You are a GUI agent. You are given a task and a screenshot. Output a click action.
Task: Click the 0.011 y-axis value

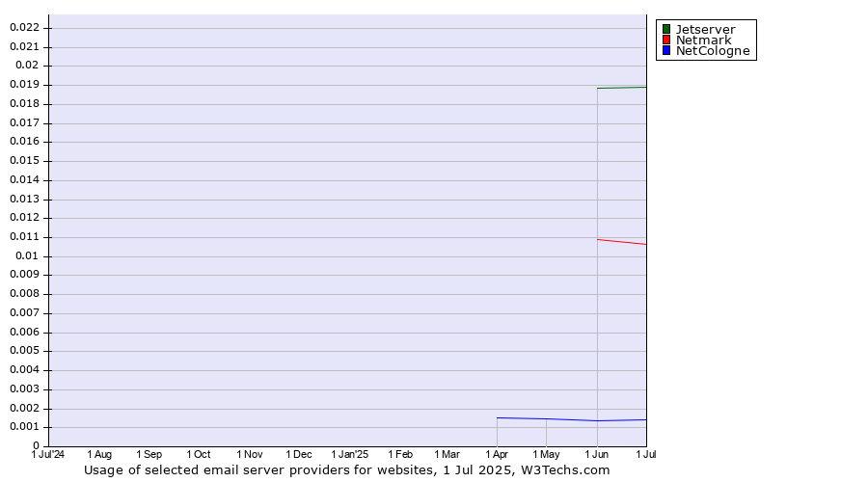point(24,237)
